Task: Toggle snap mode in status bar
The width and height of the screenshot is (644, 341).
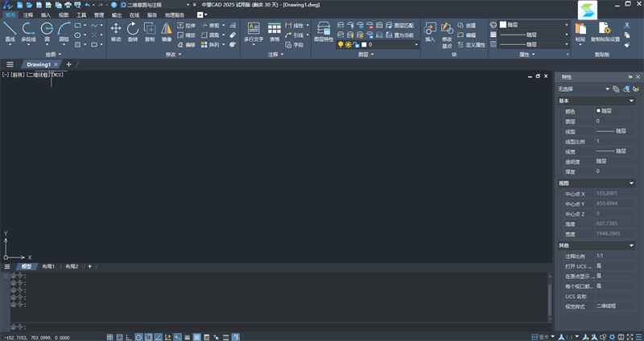Action: [109, 336]
